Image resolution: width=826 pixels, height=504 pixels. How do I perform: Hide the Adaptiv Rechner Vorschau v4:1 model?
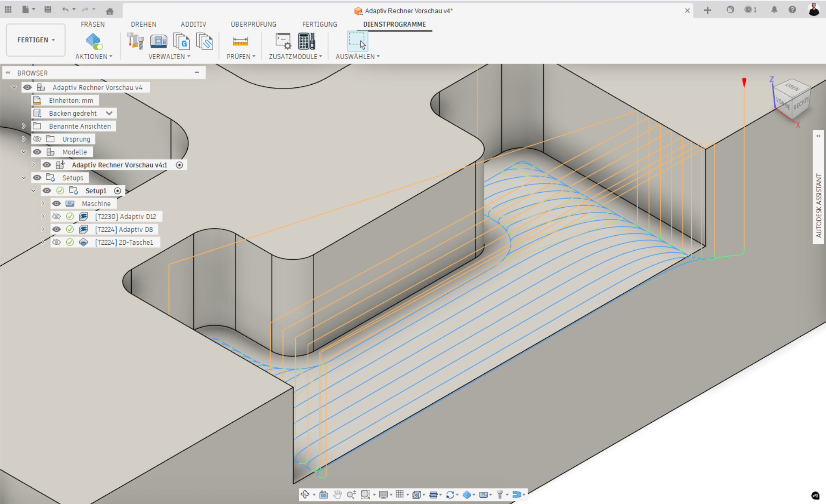coord(47,165)
